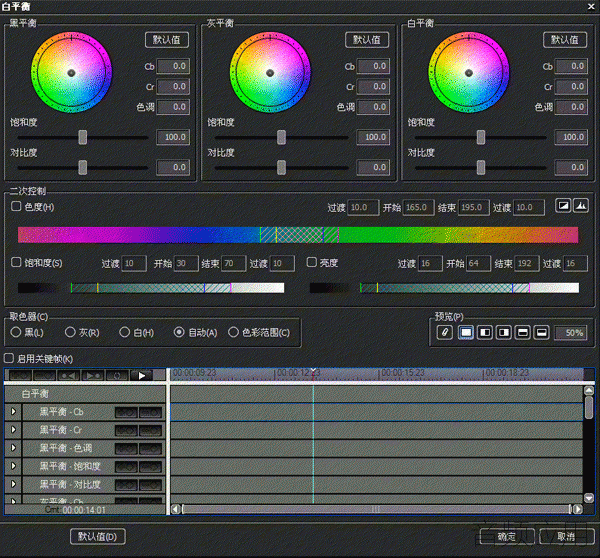Image resolution: width=600 pixels, height=558 pixels.
Task: Confirm with the 确定 button
Action: click(507, 537)
